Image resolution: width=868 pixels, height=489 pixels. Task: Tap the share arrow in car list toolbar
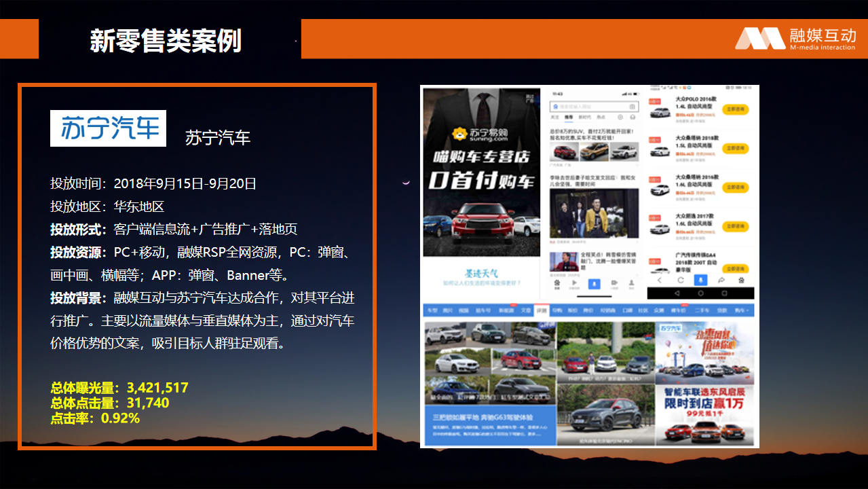coord(721,280)
